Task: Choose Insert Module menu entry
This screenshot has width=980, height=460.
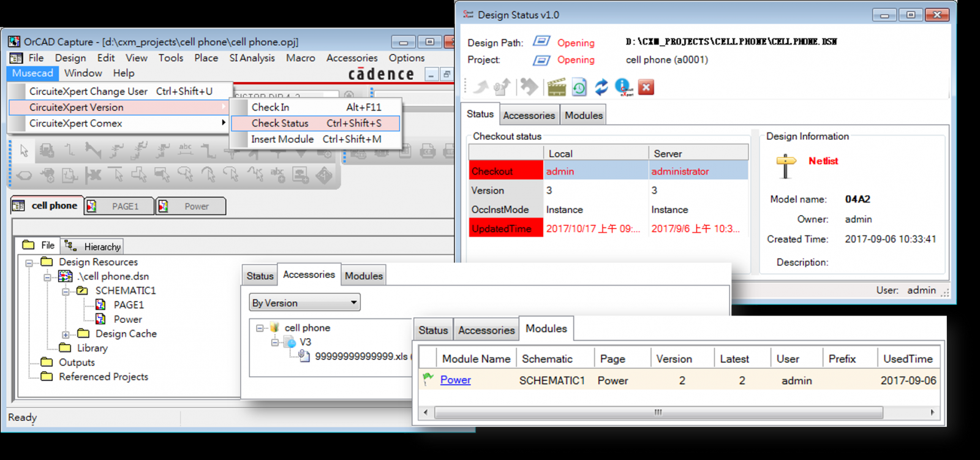Action: (x=315, y=139)
